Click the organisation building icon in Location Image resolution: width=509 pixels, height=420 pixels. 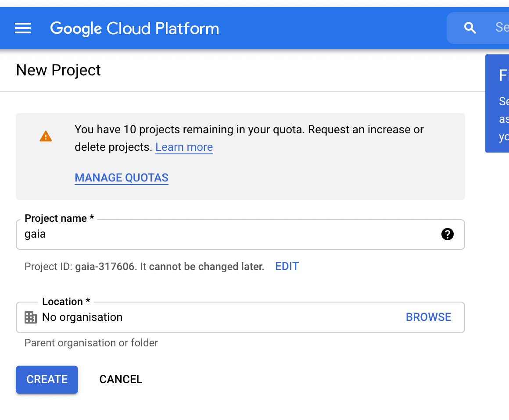pos(31,317)
